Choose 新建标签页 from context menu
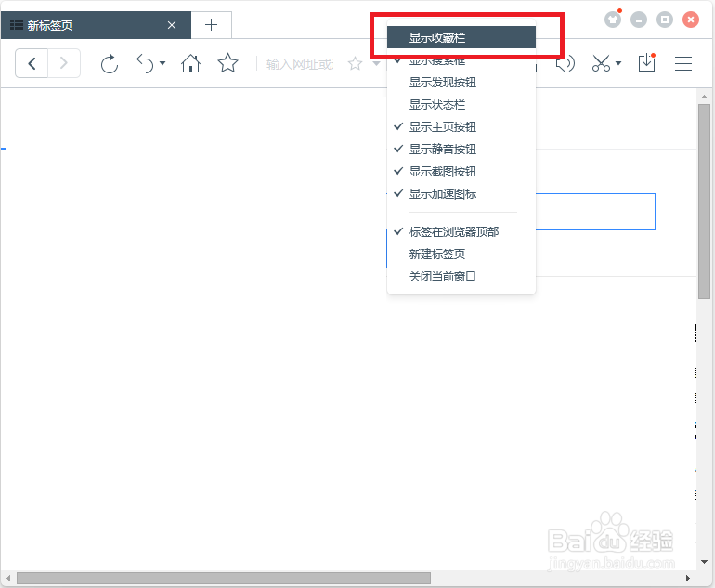The height and width of the screenshot is (588, 715). click(461, 255)
